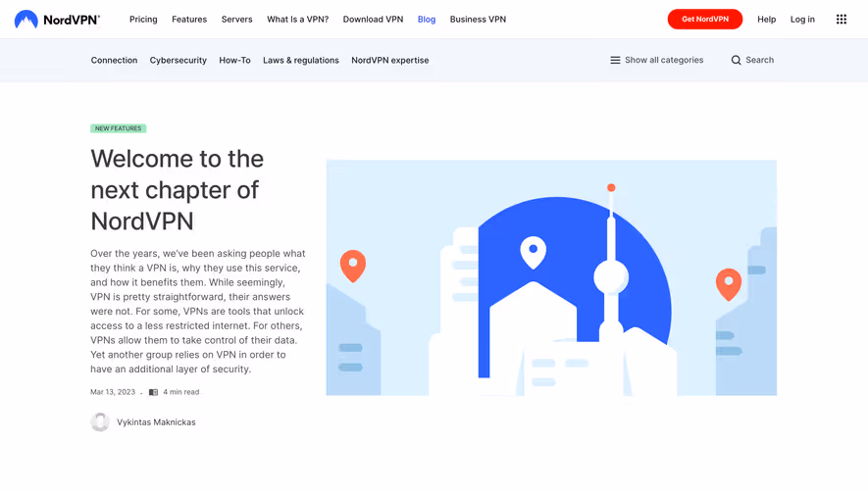Viewport: 868px width, 492px height.
Task: Click the hamburger icon beside Show all categories
Action: pyautogui.click(x=615, y=61)
